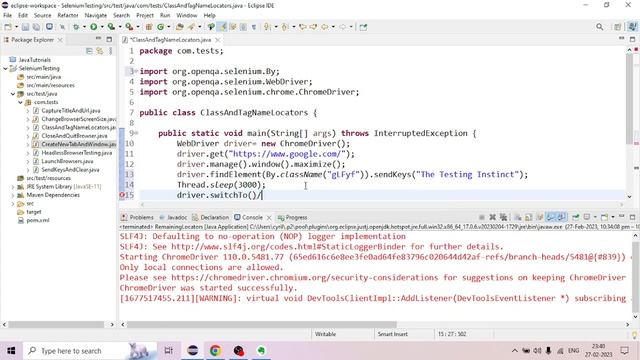640x360 pixels.
Task: Open the Windows Start button
Action: [11, 351]
